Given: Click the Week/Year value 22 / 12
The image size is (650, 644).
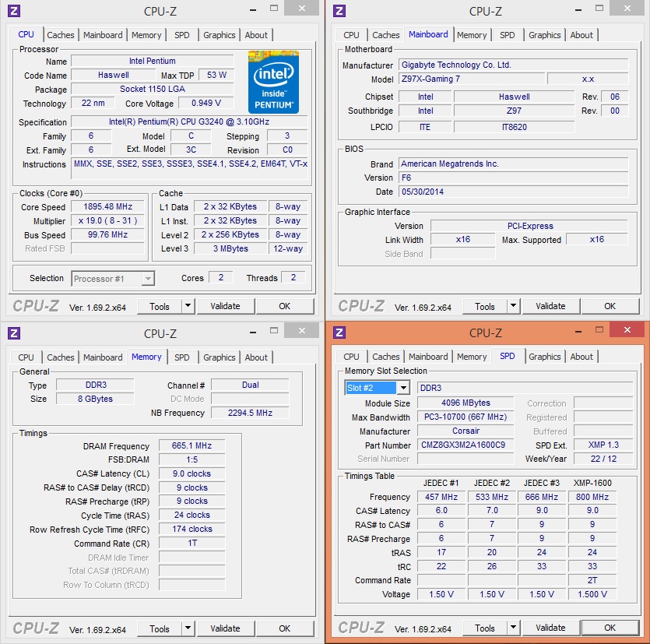Looking at the screenshot, I should [x=603, y=459].
